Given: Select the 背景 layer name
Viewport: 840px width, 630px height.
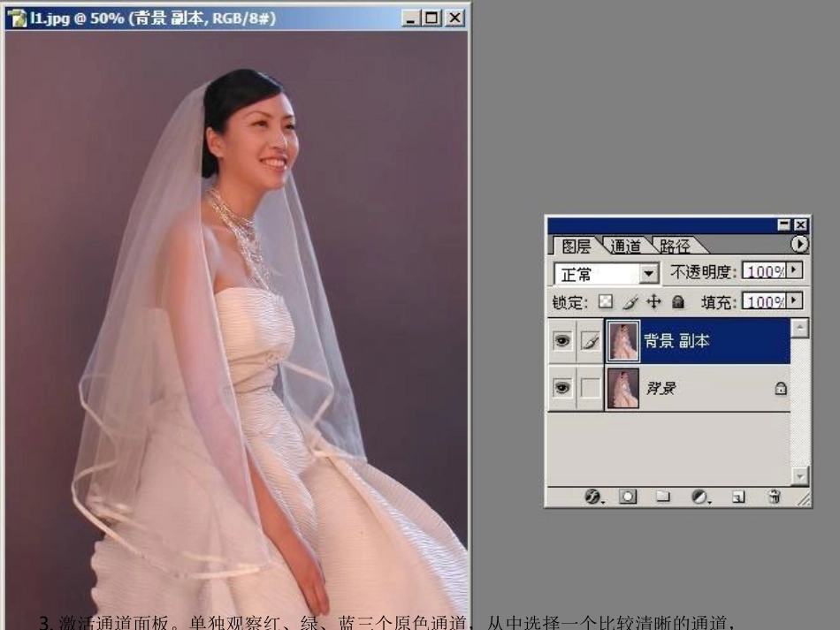Looking at the screenshot, I should point(661,388).
